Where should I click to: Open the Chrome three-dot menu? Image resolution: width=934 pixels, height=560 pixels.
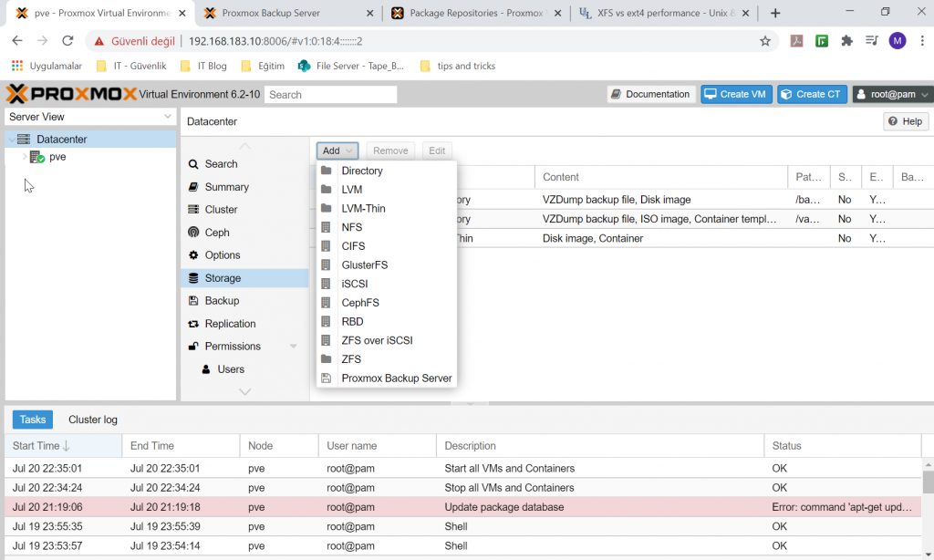pos(922,40)
